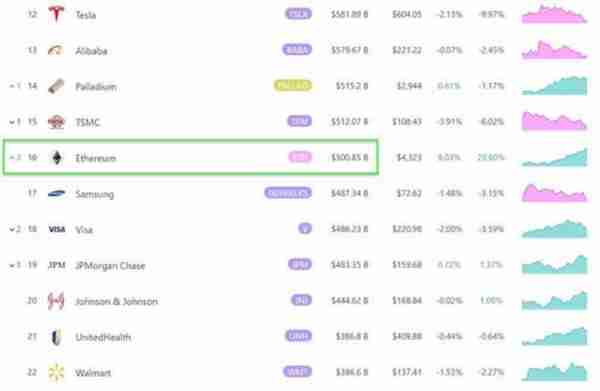The width and height of the screenshot is (600, 391).
Task: Open the Ethereum name link
Action: point(96,158)
